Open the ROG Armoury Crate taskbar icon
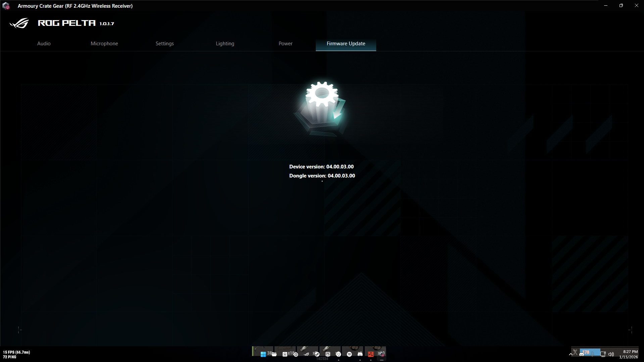Screen dimensions: 644x362 click(306, 354)
